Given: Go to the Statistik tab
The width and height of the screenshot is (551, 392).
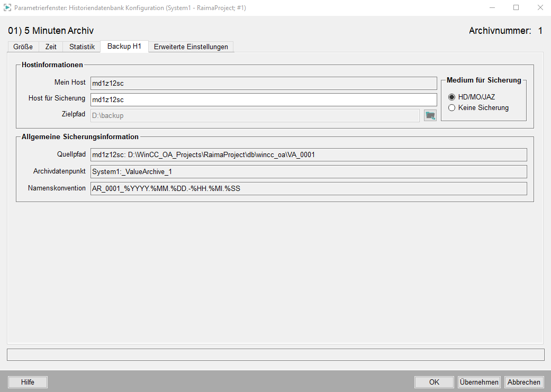Looking at the screenshot, I should [x=82, y=47].
